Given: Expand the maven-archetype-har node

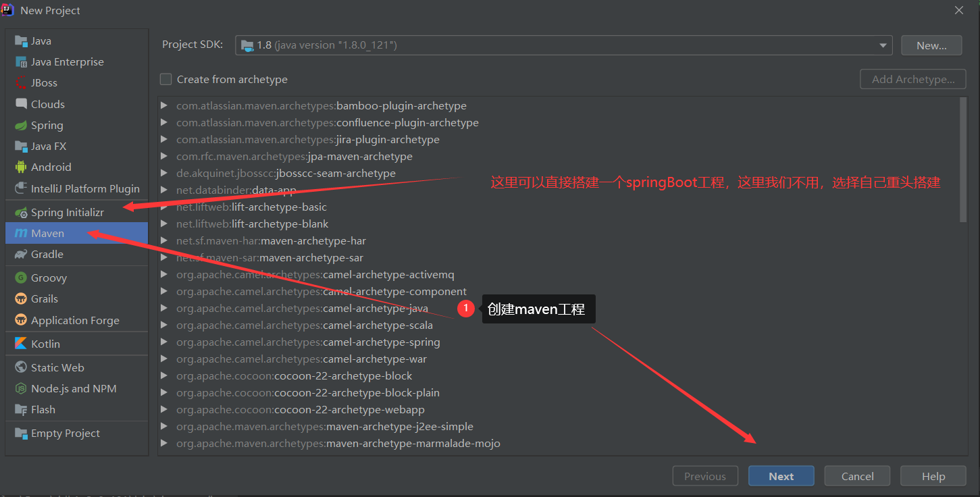Looking at the screenshot, I should [164, 241].
